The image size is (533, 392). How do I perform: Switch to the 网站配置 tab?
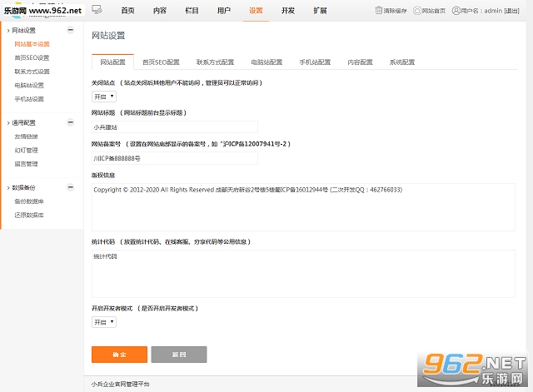pyautogui.click(x=113, y=62)
